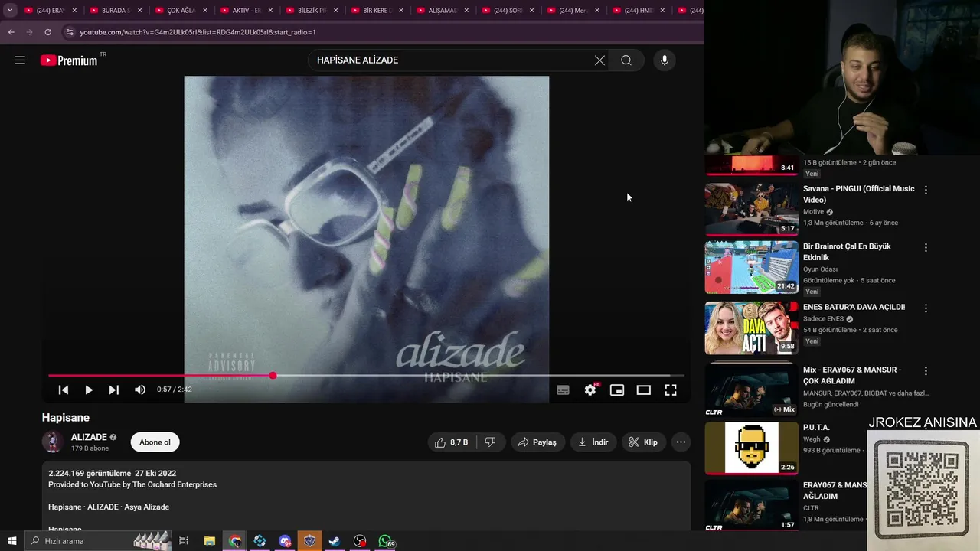The width and height of the screenshot is (980, 551).
Task: Open the YouTube guide hamburger menu
Action: [20, 60]
